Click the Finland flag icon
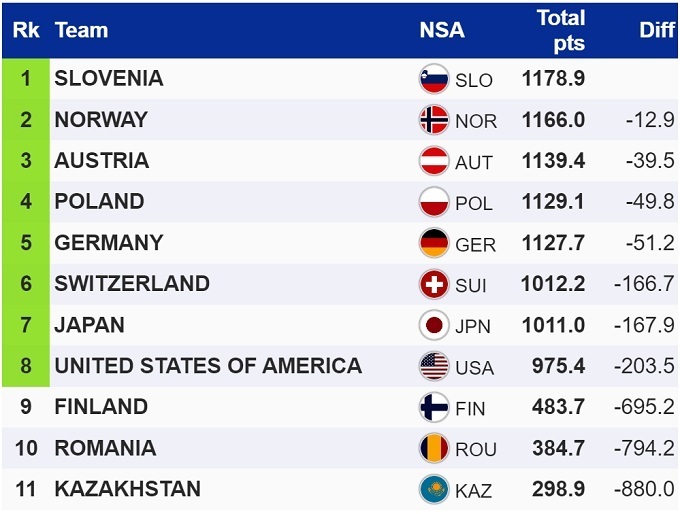Image resolution: width=680 pixels, height=514 pixels. pyautogui.click(x=434, y=407)
